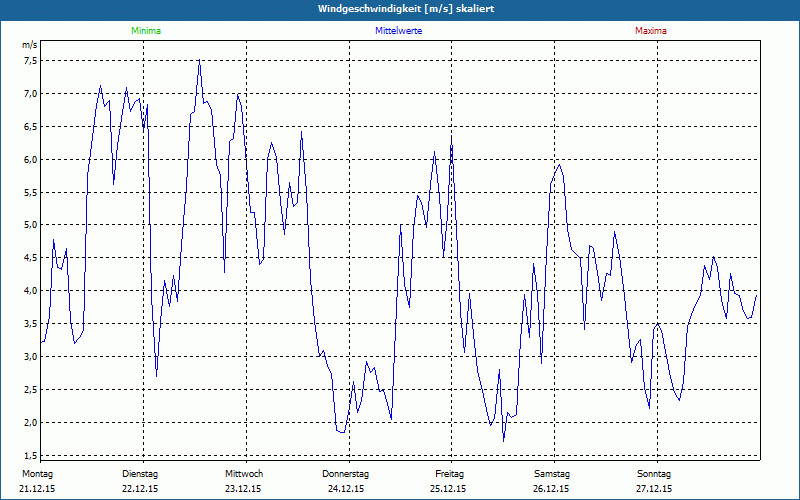Click the Samstag day label
Screen dimensions: 800x500
(x=552, y=474)
